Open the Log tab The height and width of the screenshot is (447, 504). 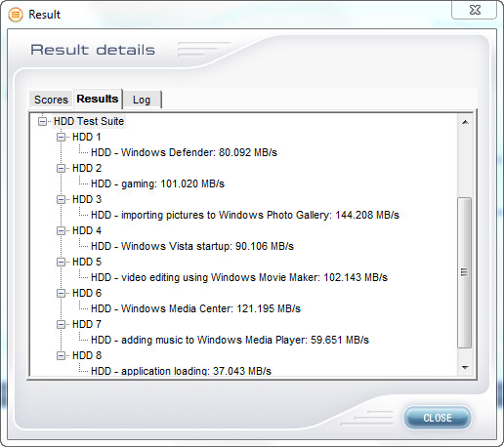(x=142, y=100)
